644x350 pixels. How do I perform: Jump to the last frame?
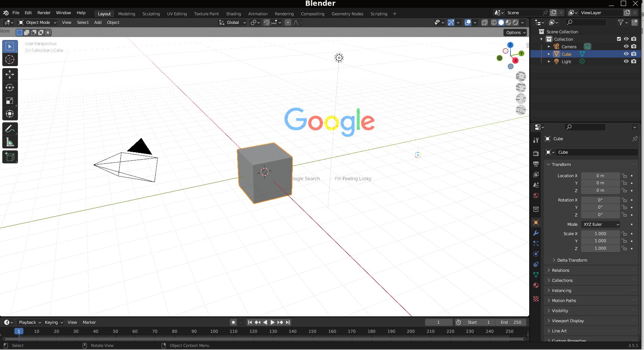[x=288, y=322]
